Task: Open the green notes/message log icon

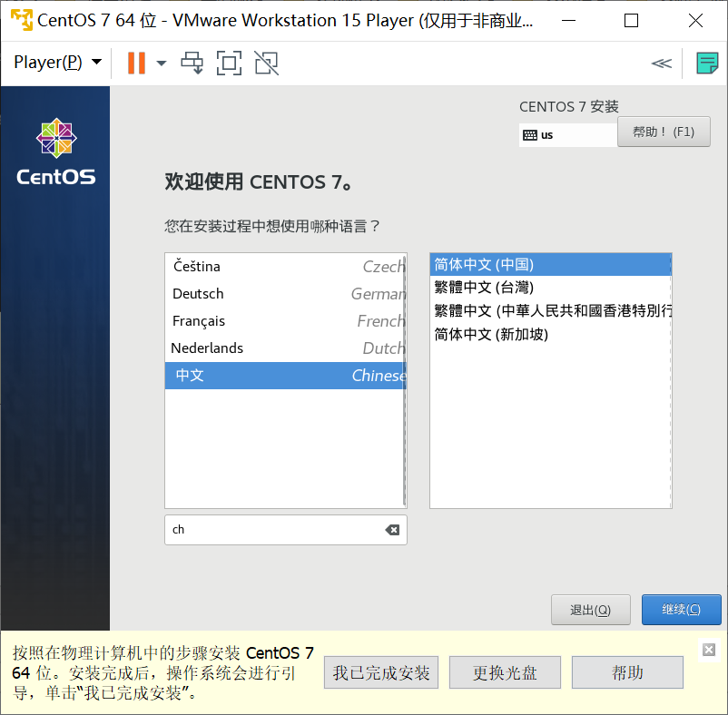Action: pyautogui.click(x=707, y=63)
